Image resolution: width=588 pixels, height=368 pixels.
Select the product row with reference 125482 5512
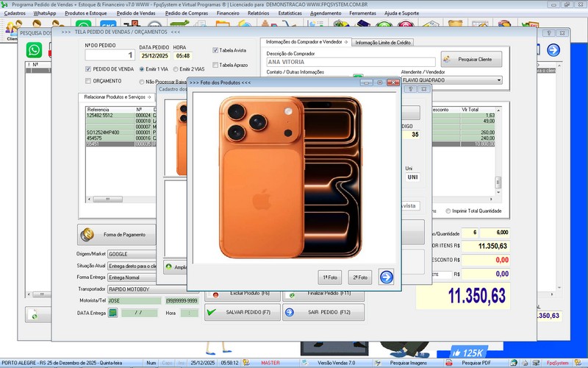tap(121, 116)
